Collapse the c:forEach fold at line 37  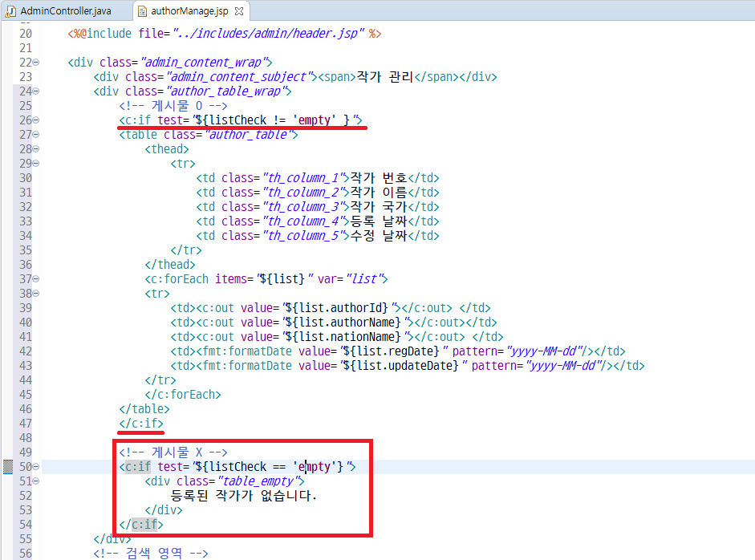pos(36,278)
